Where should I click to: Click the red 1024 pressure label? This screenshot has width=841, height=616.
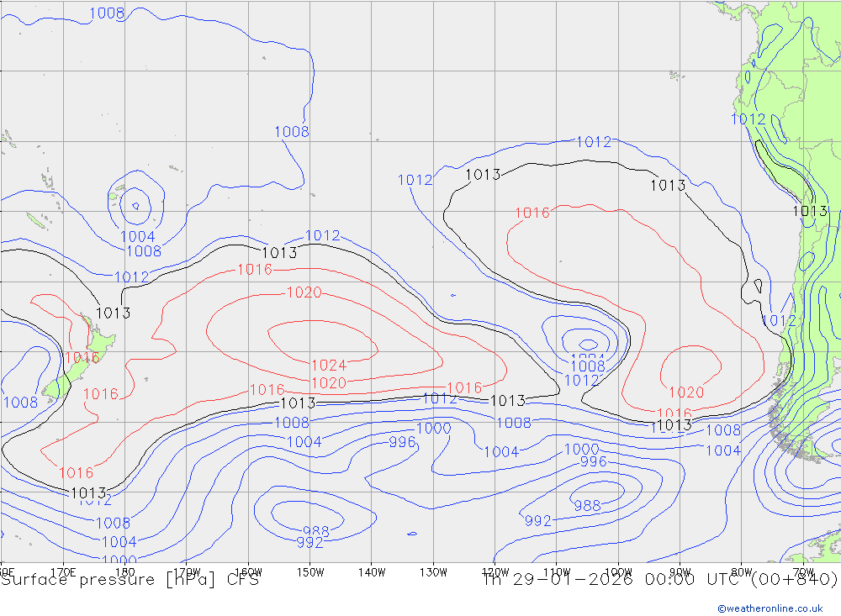click(329, 365)
